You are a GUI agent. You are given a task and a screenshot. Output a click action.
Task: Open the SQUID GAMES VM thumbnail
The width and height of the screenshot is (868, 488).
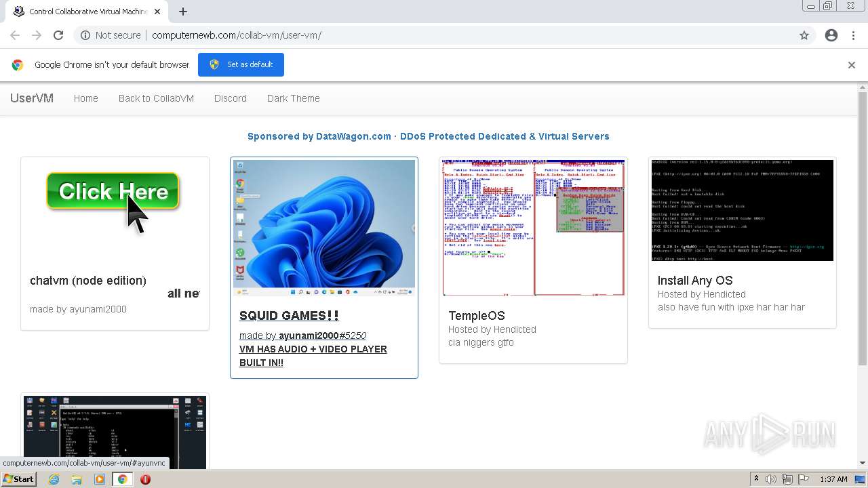click(324, 228)
